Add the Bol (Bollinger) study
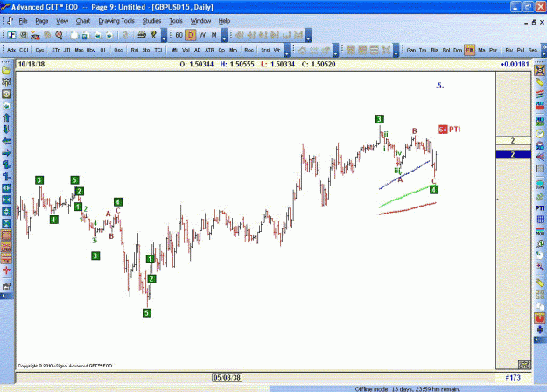 tap(446, 50)
